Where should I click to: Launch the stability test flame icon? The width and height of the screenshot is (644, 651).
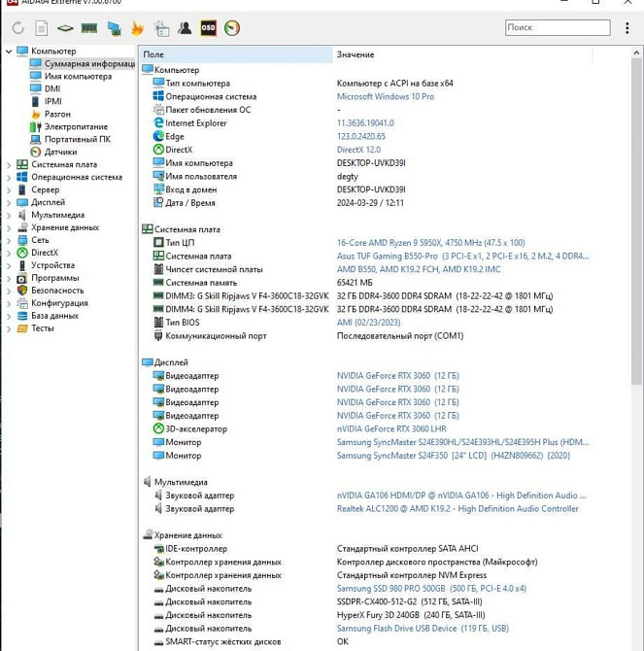click(x=137, y=29)
